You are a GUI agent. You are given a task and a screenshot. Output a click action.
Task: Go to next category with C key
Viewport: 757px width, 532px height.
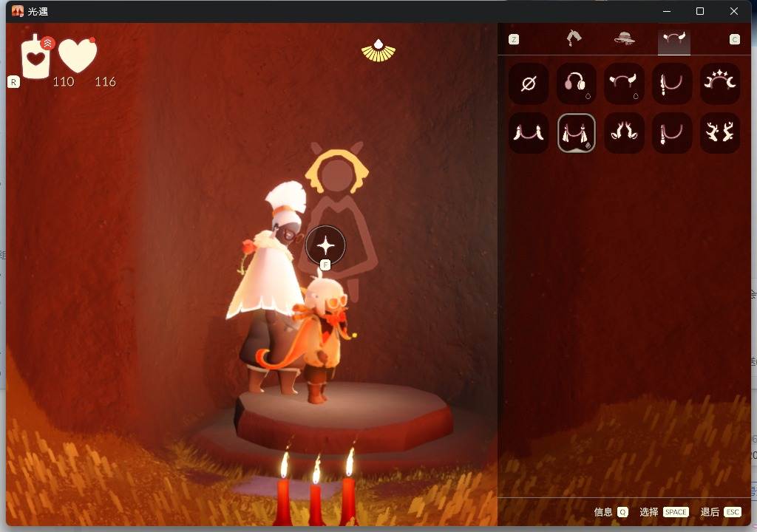734,40
